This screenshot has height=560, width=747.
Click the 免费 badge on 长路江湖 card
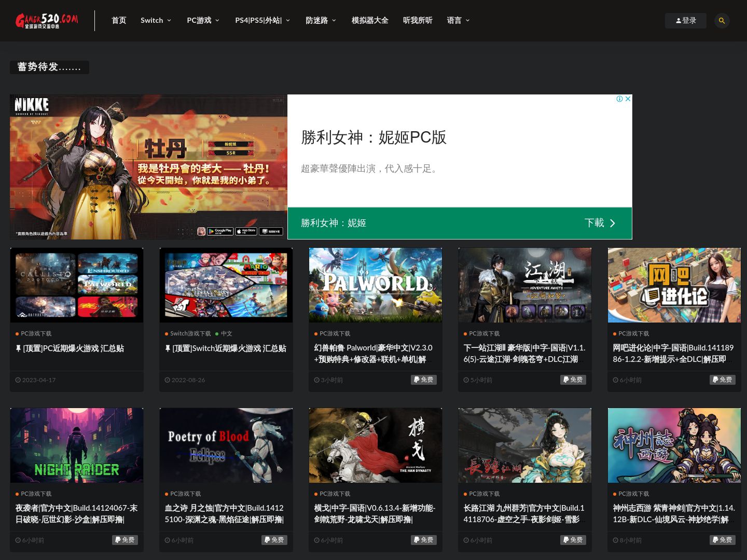pyautogui.click(x=573, y=540)
